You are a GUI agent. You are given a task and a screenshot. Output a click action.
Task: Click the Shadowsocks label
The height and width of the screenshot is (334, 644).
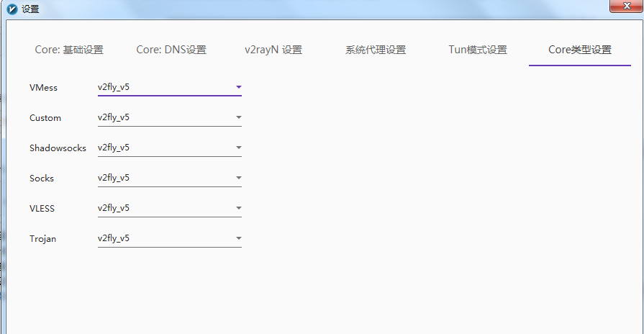click(x=58, y=148)
